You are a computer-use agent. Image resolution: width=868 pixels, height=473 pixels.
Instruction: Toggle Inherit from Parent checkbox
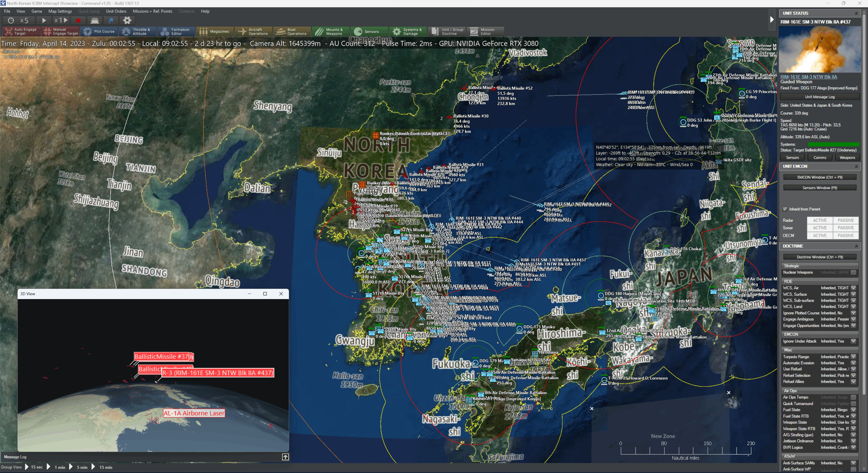tap(785, 209)
